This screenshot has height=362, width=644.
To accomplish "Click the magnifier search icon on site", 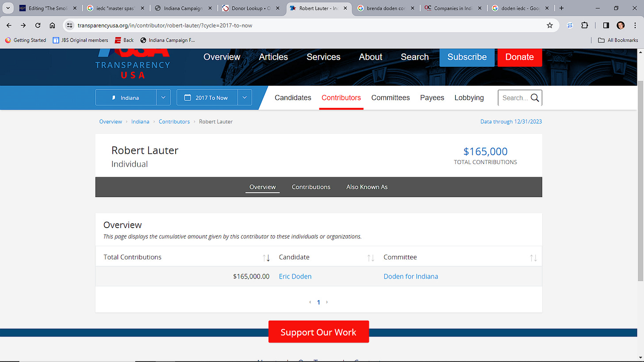I will click(x=535, y=98).
